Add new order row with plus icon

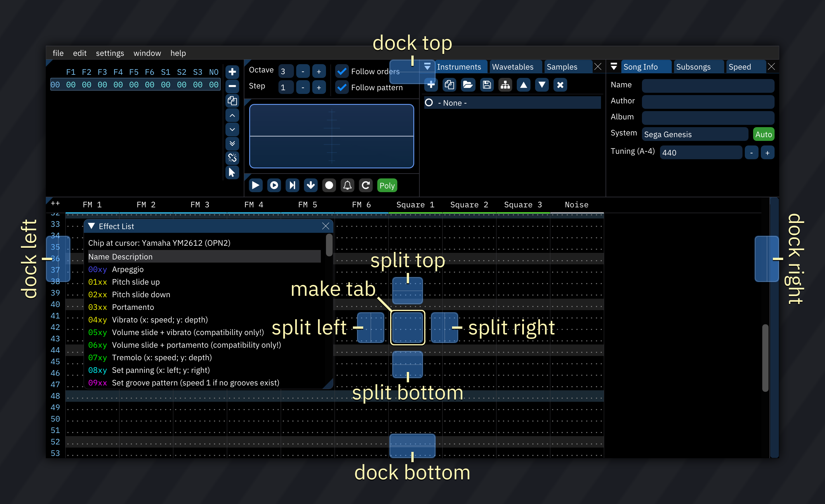tap(232, 72)
